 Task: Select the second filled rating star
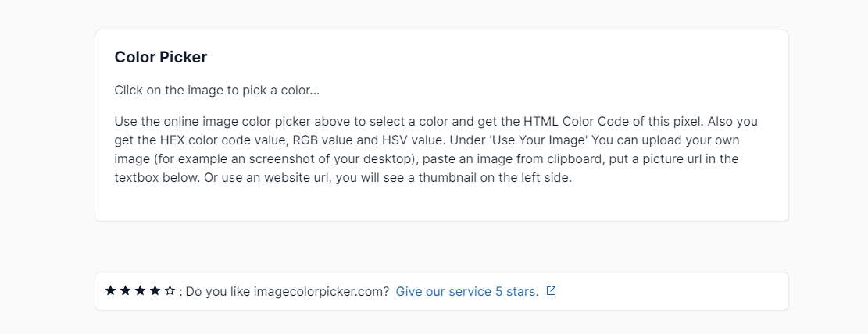[126, 291]
